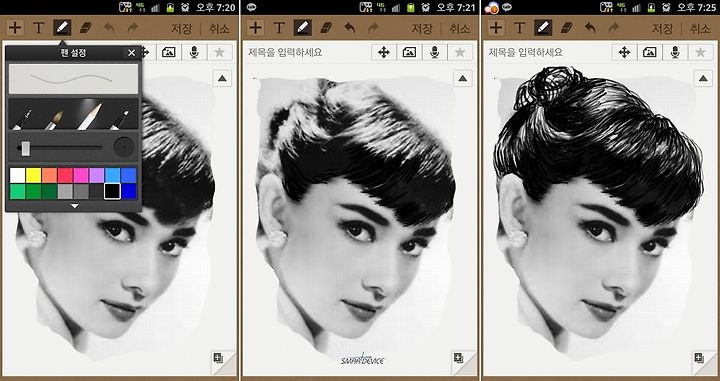Tap the star favorite toggle on right screen
This screenshot has height=381, width=720.
701,52
